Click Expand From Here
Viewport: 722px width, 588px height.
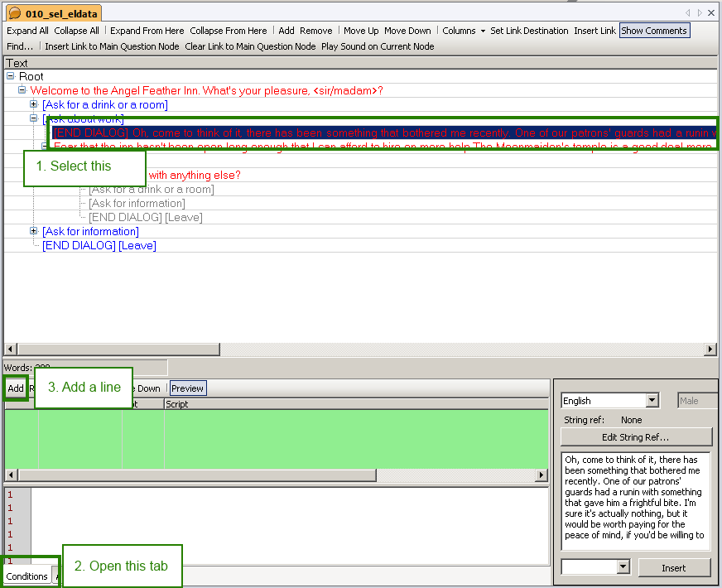(147, 31)
